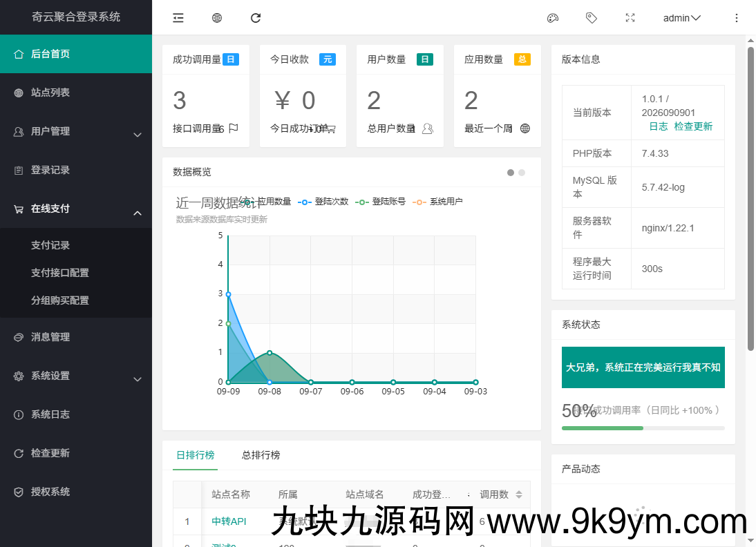Toggle 登陆账号 series in chart legend
The image size is (756, 547).
tap(380, 202)
